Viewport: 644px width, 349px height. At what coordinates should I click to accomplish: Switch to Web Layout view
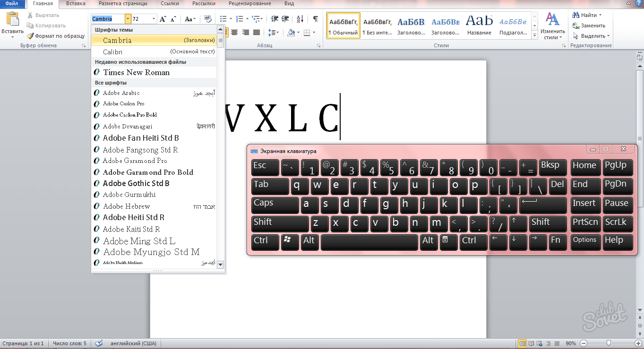[540, 343]
